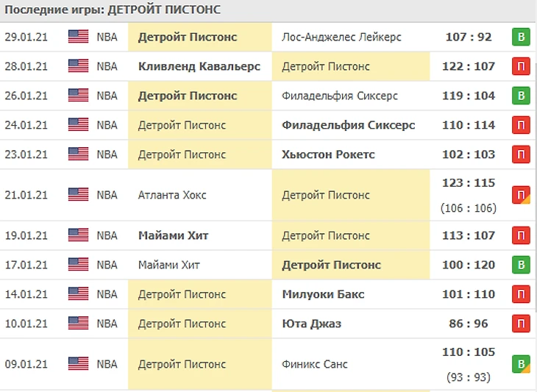Open the 122 : 107 score result
537x392 pixels.
coord(469,66)
